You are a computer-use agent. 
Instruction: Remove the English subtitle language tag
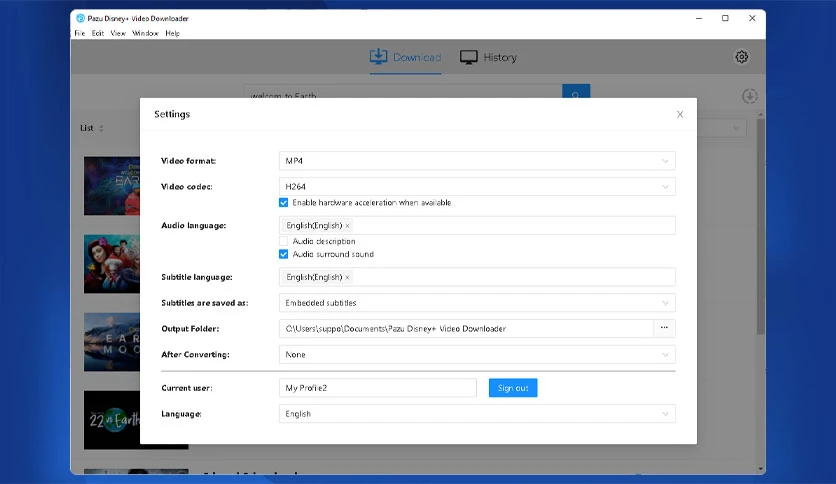pos(347,278)
